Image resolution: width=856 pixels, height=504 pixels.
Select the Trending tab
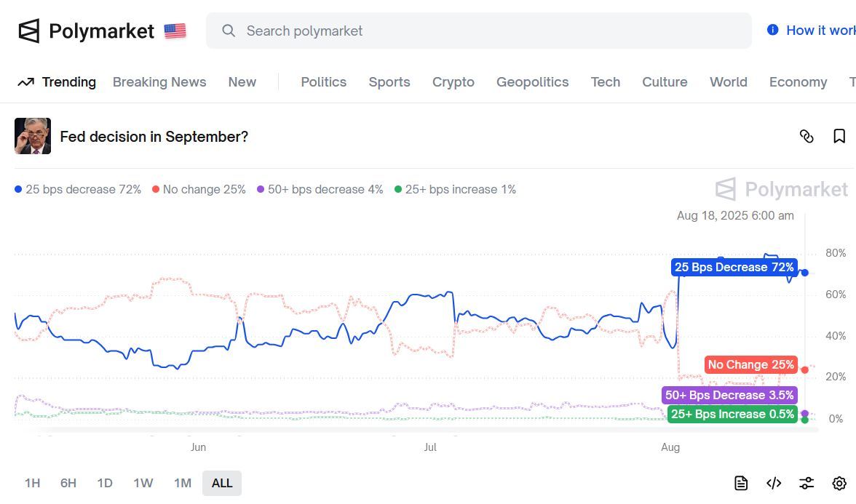click(x=68, y=81)
